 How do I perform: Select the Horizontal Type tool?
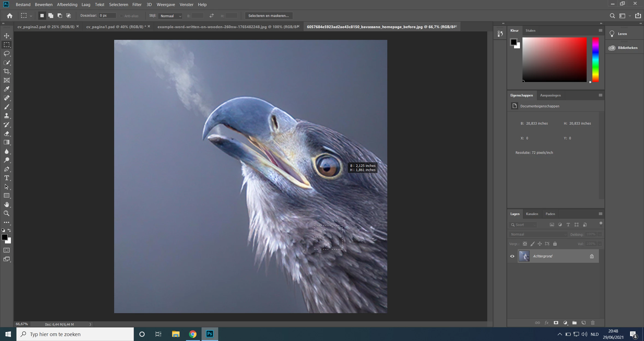tap(7, 178)
